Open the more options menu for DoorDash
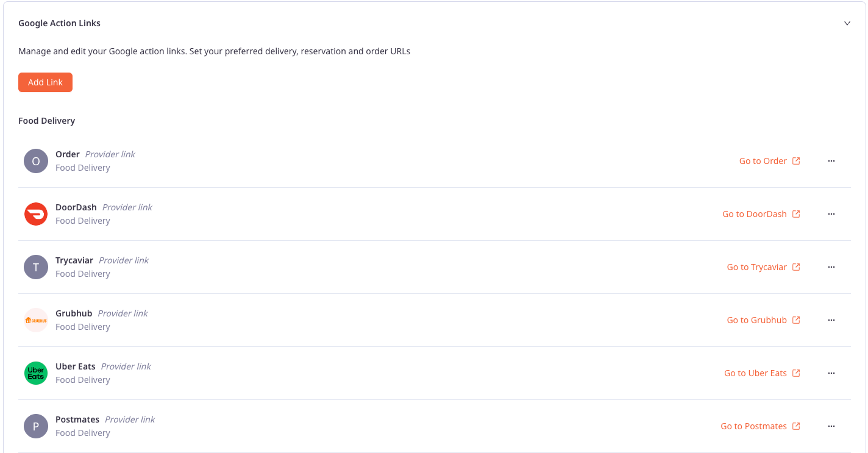Screen dimensions: 868x453 click(x=831, y=214)
